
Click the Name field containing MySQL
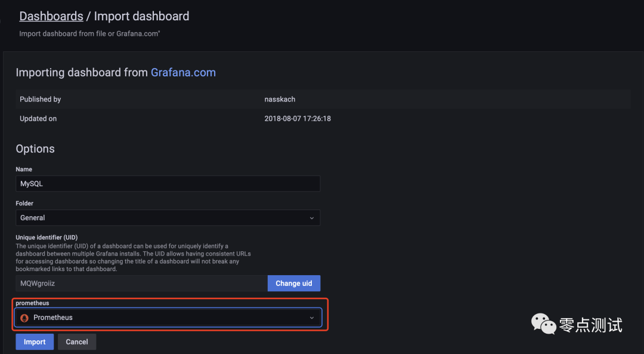tap(168, 183)
